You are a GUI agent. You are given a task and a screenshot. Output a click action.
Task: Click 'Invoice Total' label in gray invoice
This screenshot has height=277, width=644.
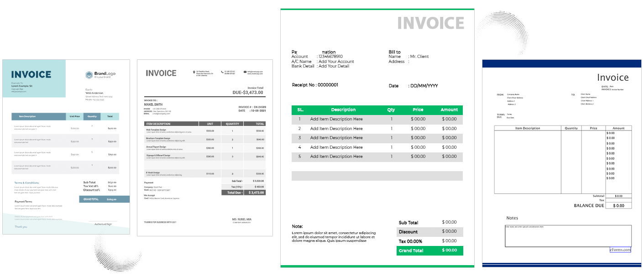click(x=256, y=88)
